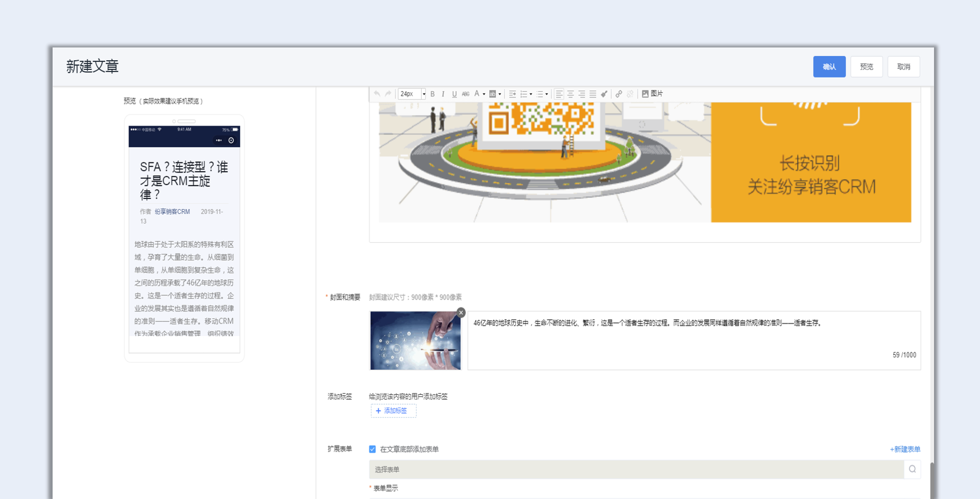Click the +新建表单 link
Viewport: 980px width, 499px height.
click(905, 449)
